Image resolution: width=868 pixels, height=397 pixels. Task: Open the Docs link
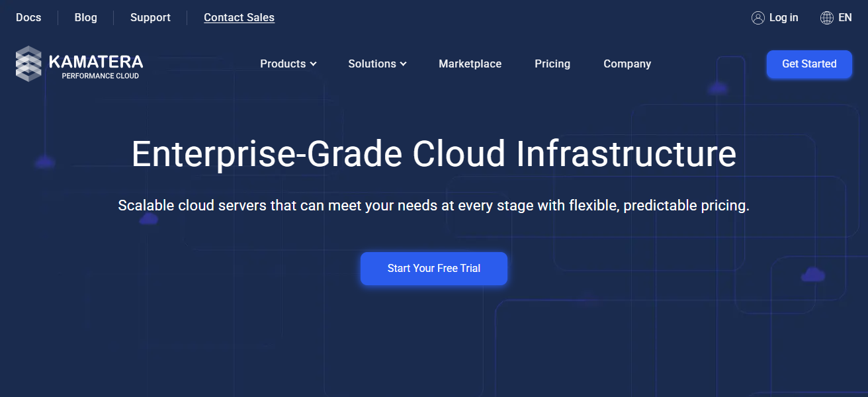pyautogui.click(x=28, y=18)
